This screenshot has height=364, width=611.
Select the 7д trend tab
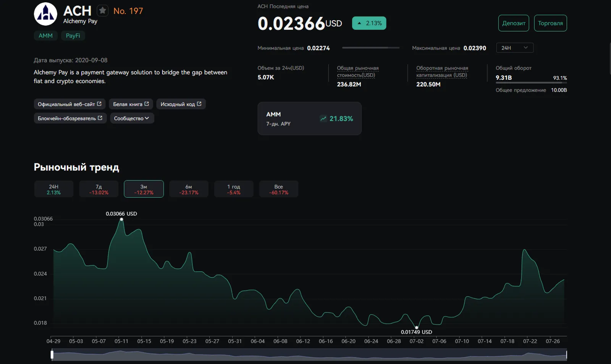pos(99,189)
